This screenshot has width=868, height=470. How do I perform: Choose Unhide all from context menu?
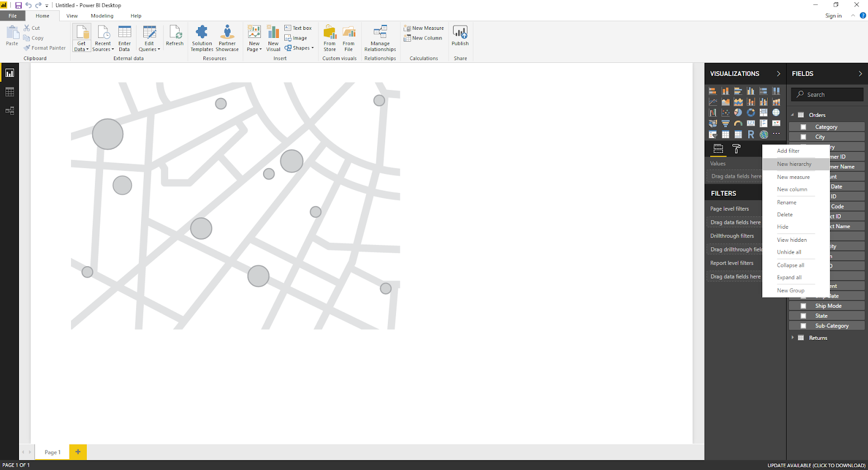tap(789, 252)
